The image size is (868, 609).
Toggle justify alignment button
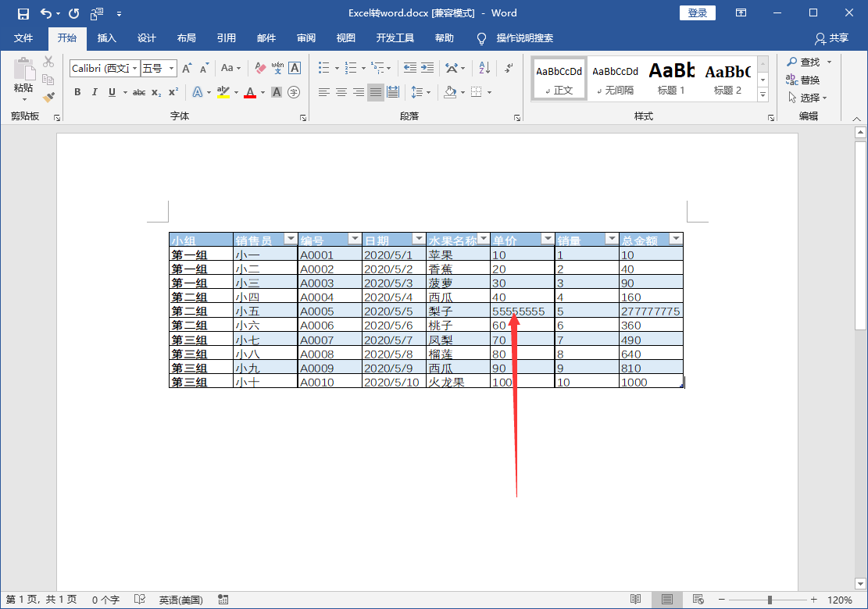coord(376,92)
